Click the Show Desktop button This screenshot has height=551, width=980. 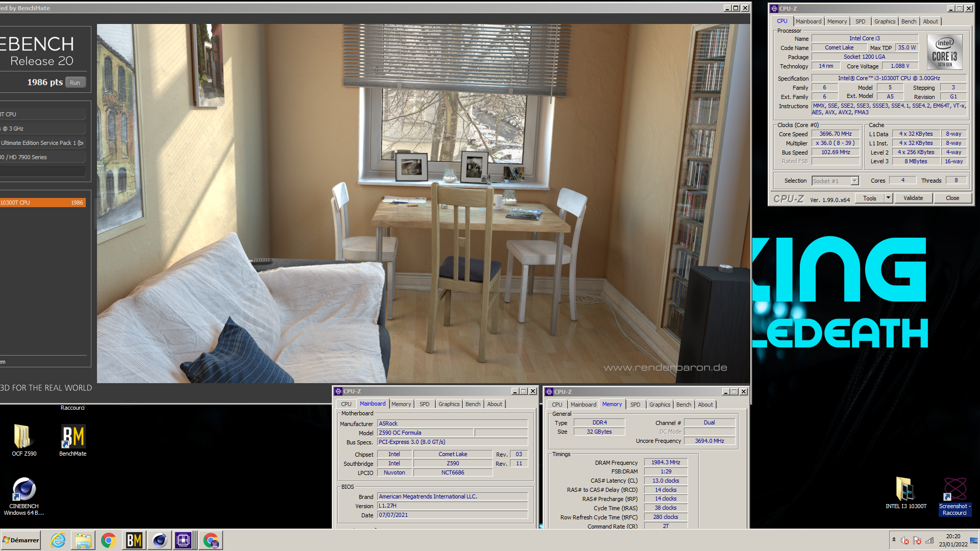point(975,540)
